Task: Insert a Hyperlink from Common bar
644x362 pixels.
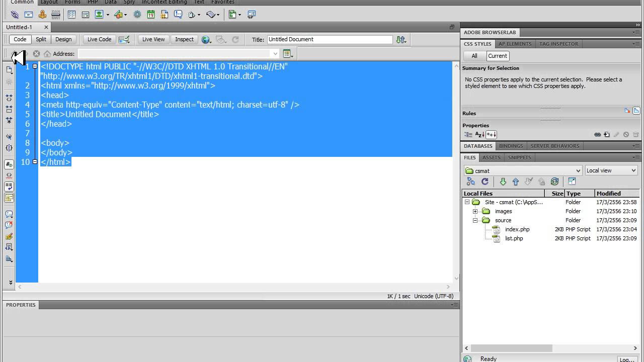Action: point(15,15)
